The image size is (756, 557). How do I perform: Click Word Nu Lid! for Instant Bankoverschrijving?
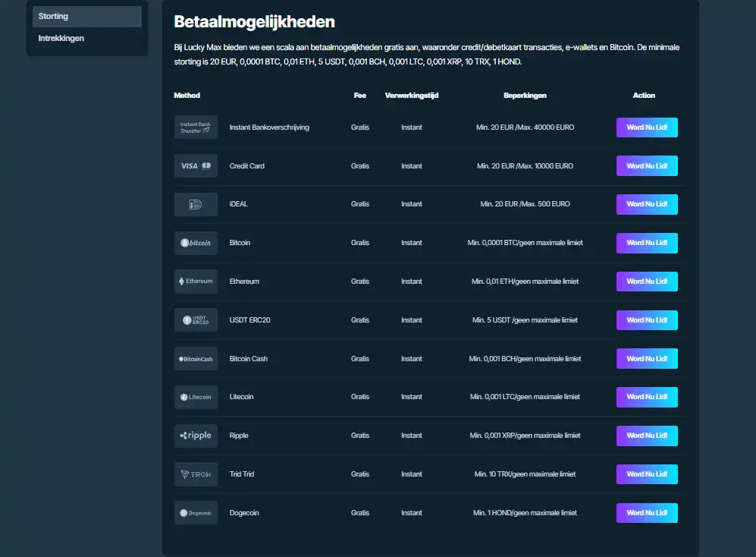[647, 127]
